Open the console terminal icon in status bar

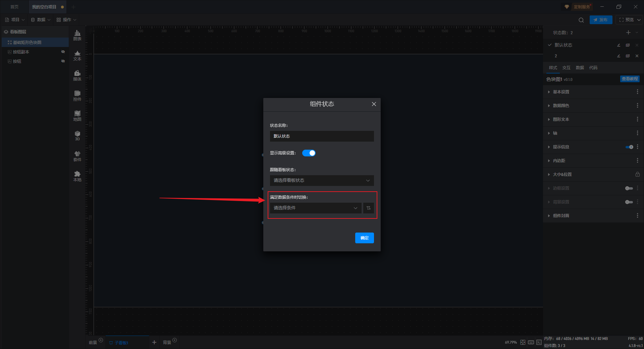coord(539,342)
